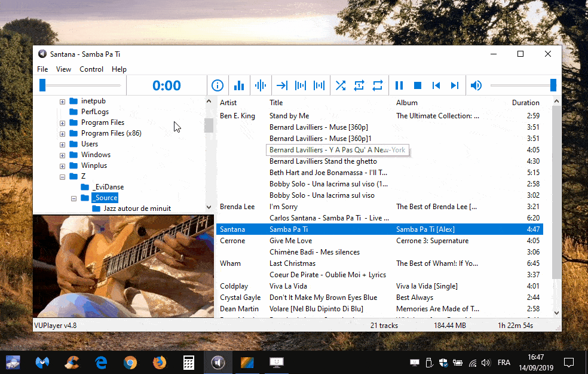Toggle the crossfade option
The image size is (588, 374).
pos(319,85)
